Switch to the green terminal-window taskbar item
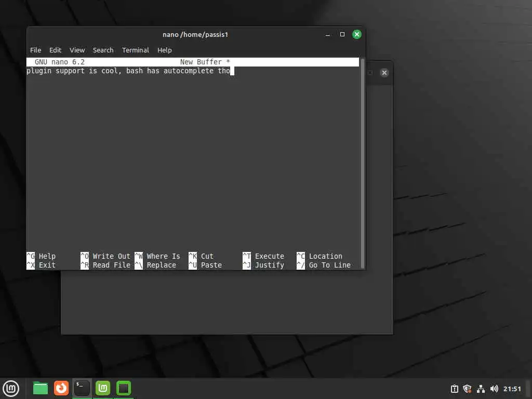 point(124,388)
